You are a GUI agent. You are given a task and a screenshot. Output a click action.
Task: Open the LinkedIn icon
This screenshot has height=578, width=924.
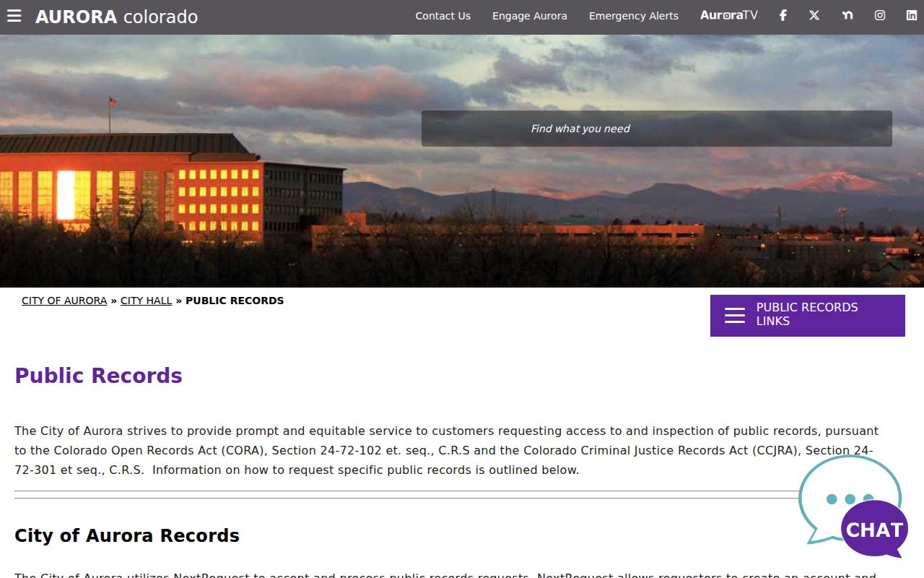[x=912, y=15]
